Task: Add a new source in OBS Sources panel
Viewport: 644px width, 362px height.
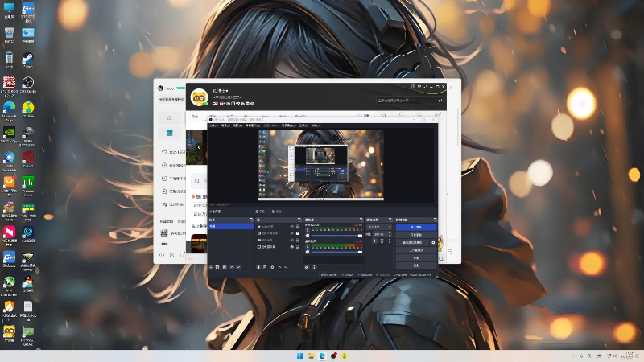Action: point(258,267)
